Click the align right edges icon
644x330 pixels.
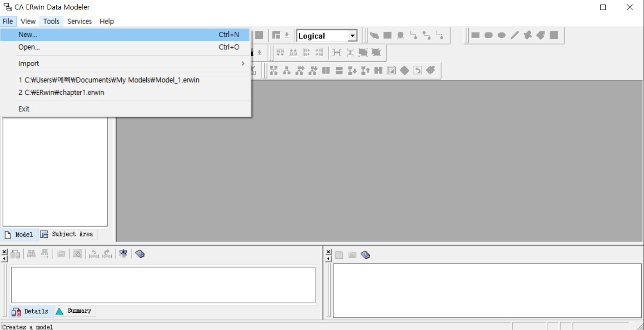point(319,53)
